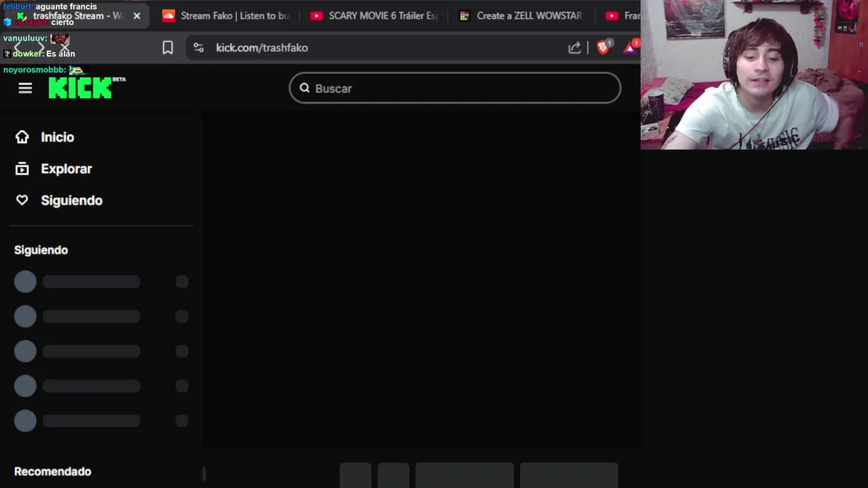
Task: Click the search magnifier icon
Action: (x=304, y=88)
